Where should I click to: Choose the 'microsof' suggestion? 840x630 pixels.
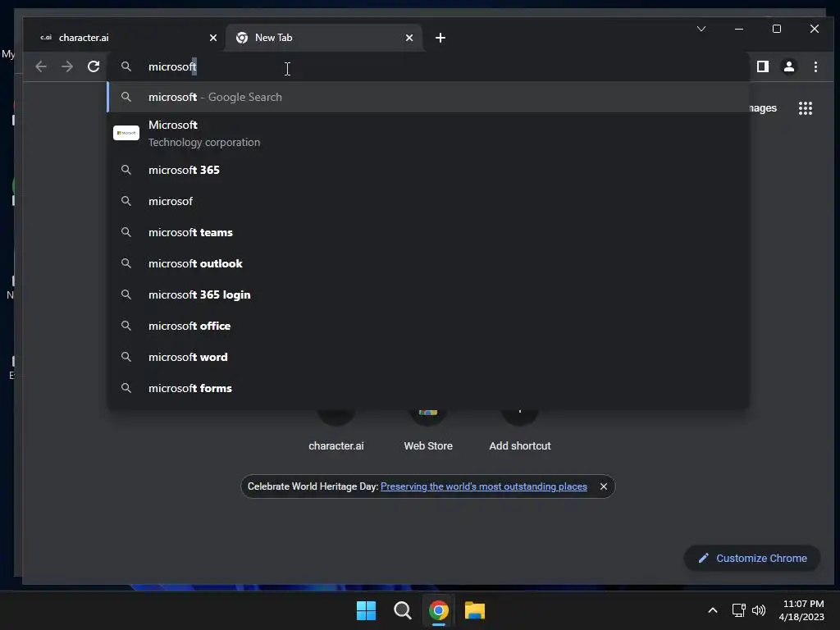(428, 201)
